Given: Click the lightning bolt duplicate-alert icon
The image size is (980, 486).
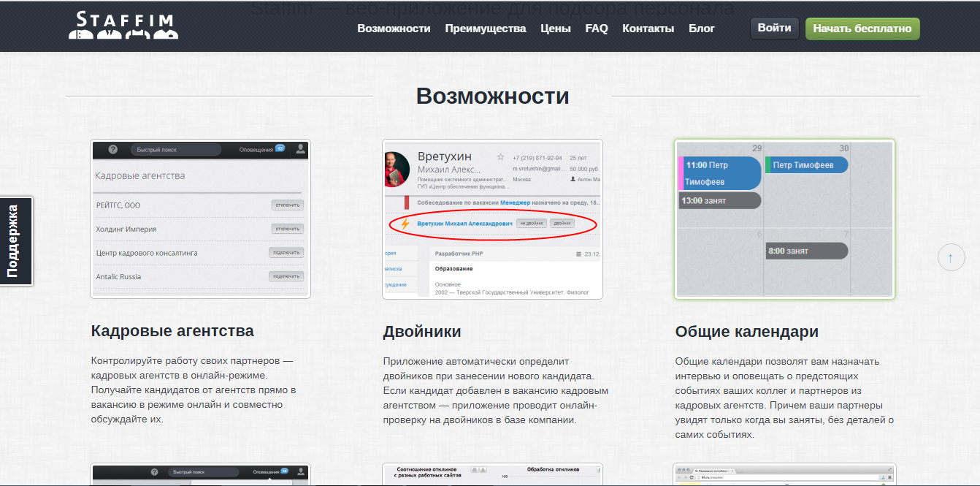Looking at the screenshot, I should 405,224.
